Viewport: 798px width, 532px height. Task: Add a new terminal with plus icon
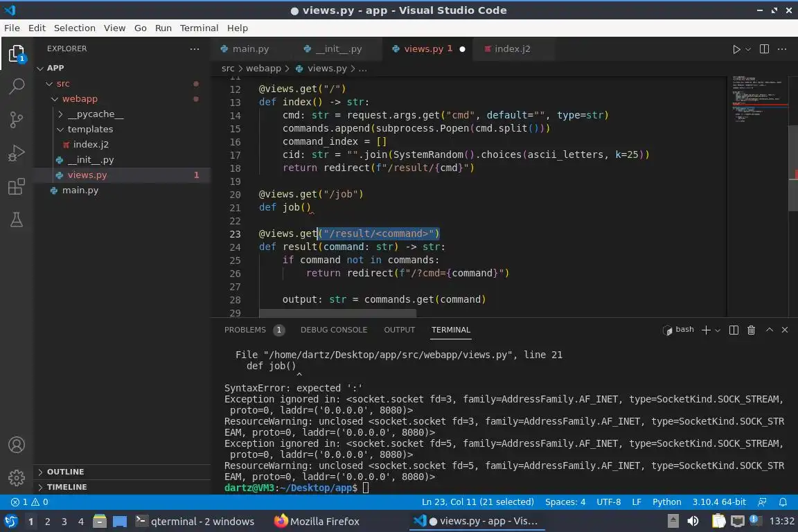click(706, 330)
